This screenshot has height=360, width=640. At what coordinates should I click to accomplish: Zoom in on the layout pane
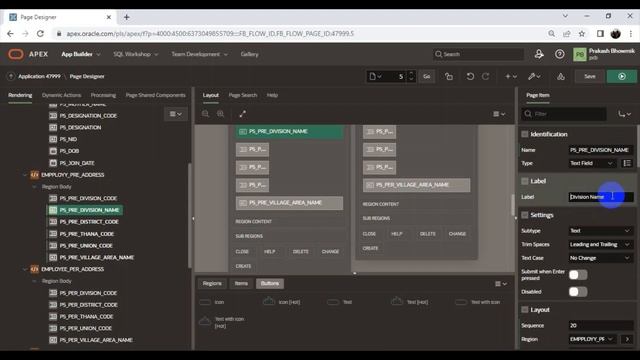pos(221,114)
